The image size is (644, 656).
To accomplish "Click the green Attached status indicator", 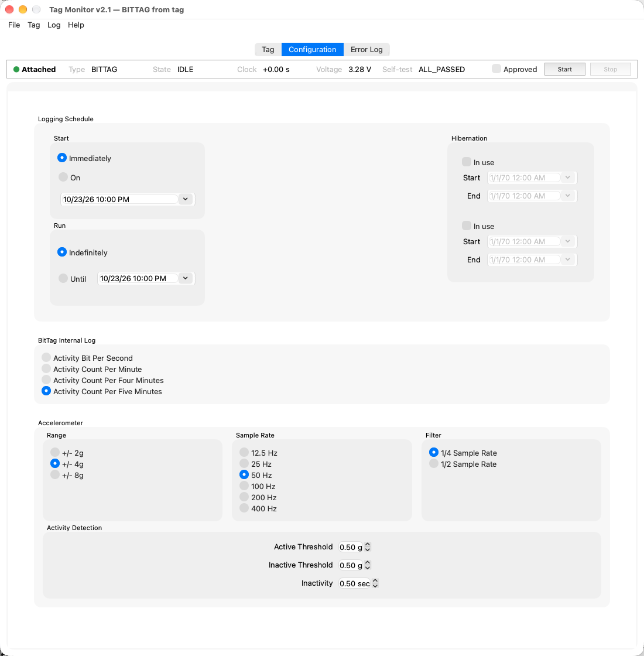I will coord(16,70).
